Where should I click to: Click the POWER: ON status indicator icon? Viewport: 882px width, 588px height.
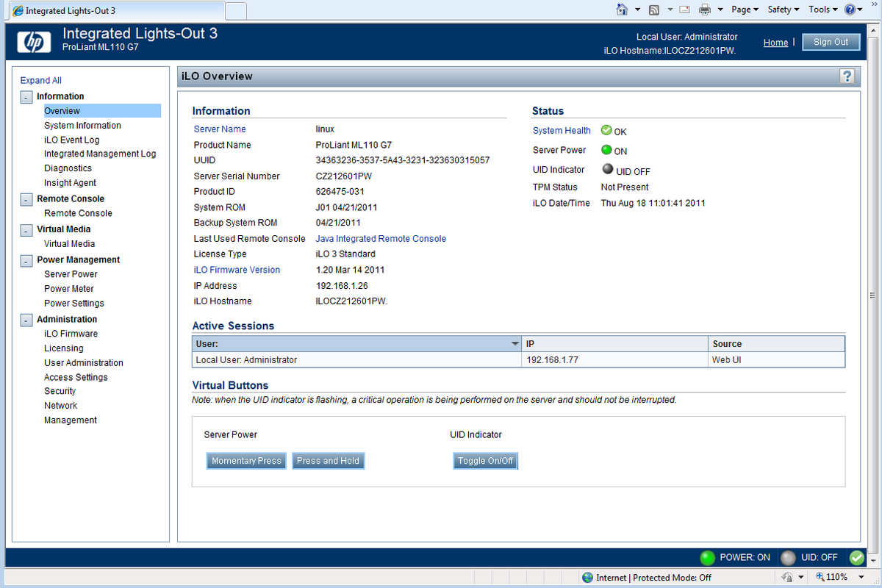[x=706, y=557]
